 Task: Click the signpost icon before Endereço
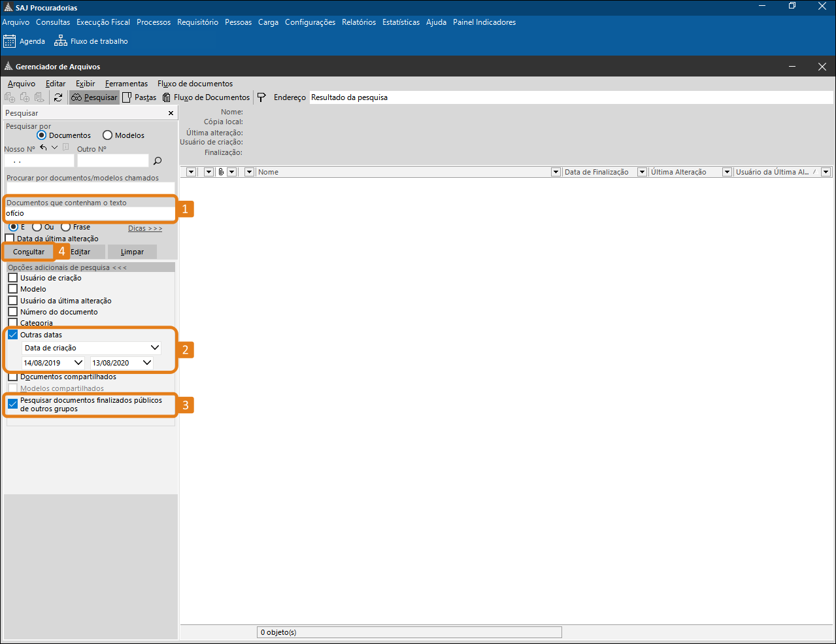tap(261, 97)
